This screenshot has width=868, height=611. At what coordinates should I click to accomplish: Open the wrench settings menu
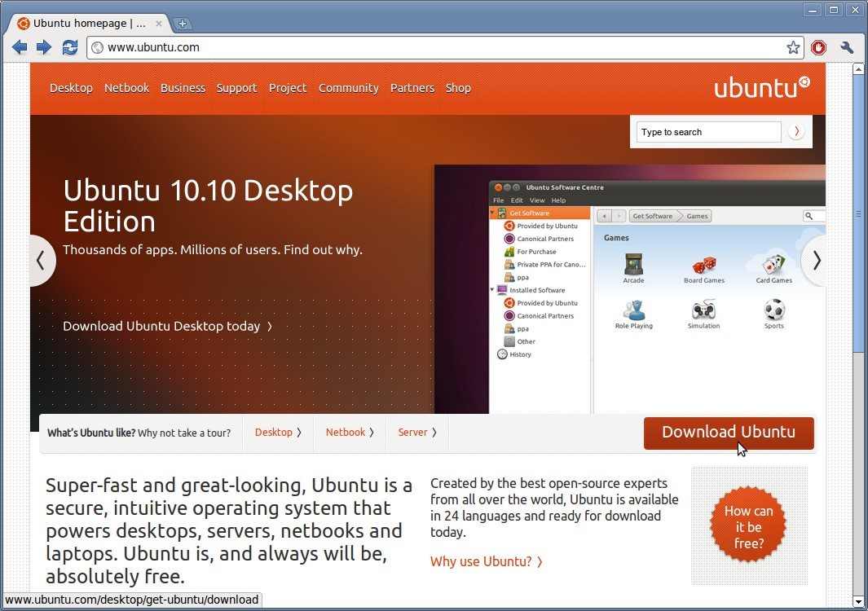[x=847, y=47]
